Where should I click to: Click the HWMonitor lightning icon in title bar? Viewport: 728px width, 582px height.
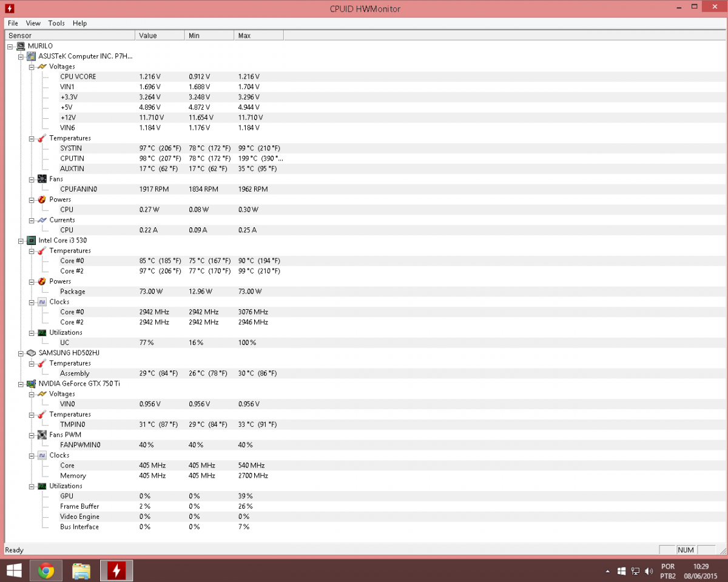pos(10,8)
